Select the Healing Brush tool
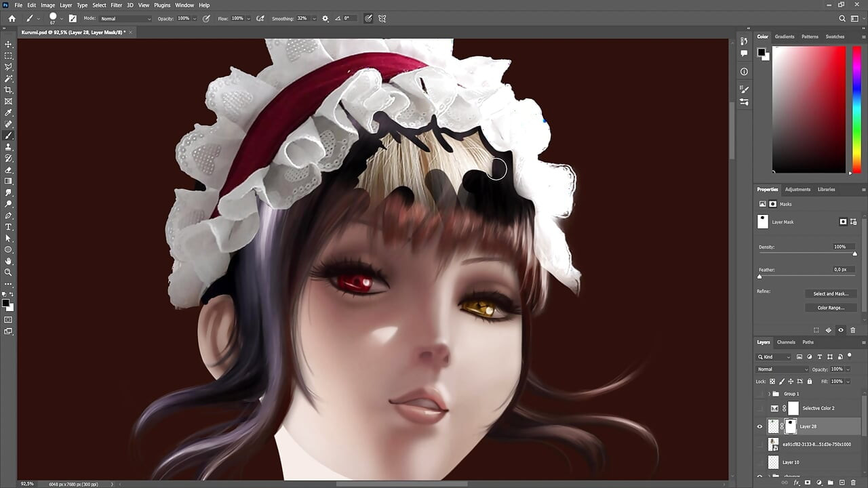The height and width of the screenshot is (488, 868). coord(9,125)
